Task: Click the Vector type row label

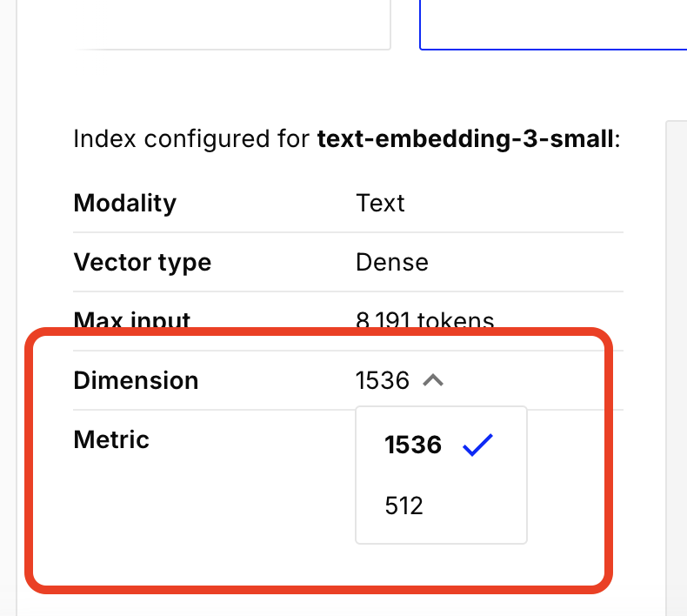Action: [142, 262]
